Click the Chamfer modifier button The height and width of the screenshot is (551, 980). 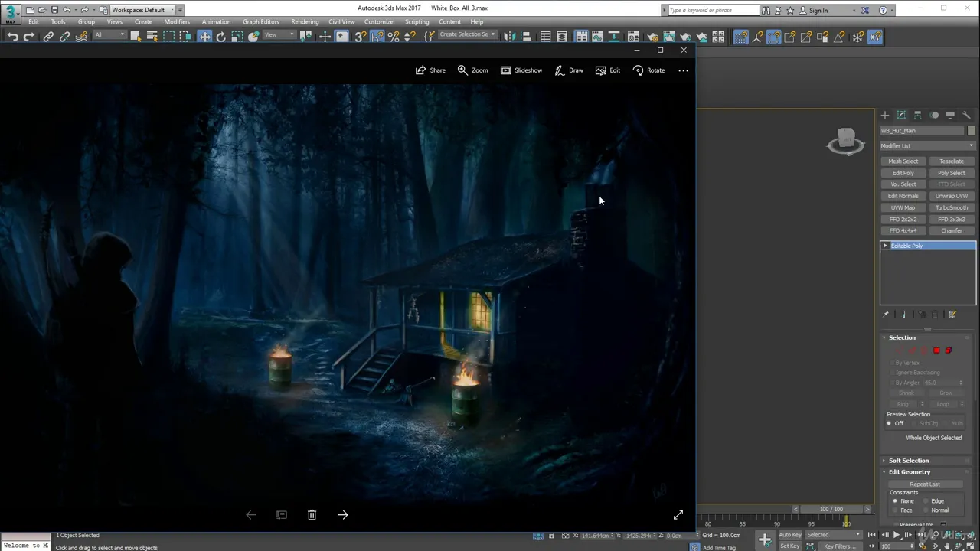coord(952,230)
